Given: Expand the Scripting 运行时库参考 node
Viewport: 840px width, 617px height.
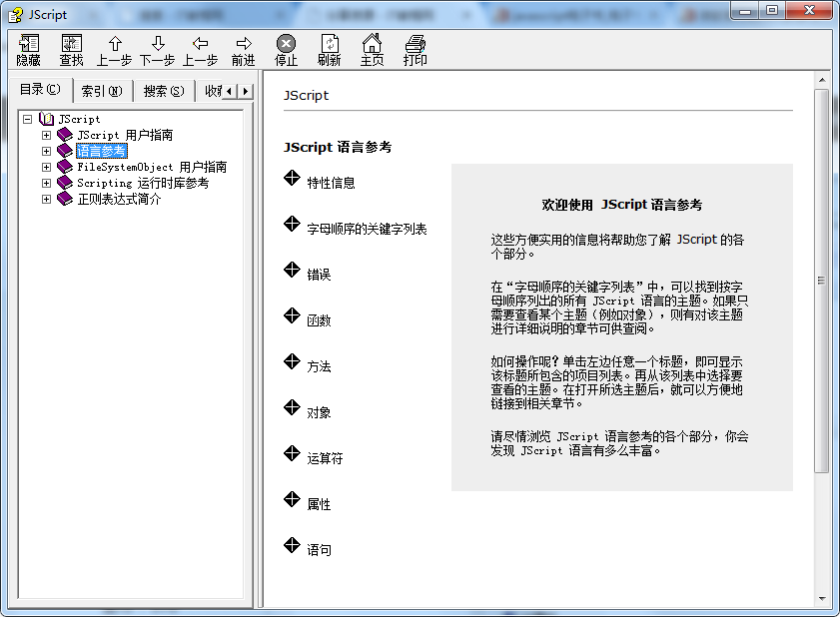Looking at the screenshot, I should [46, 182].
